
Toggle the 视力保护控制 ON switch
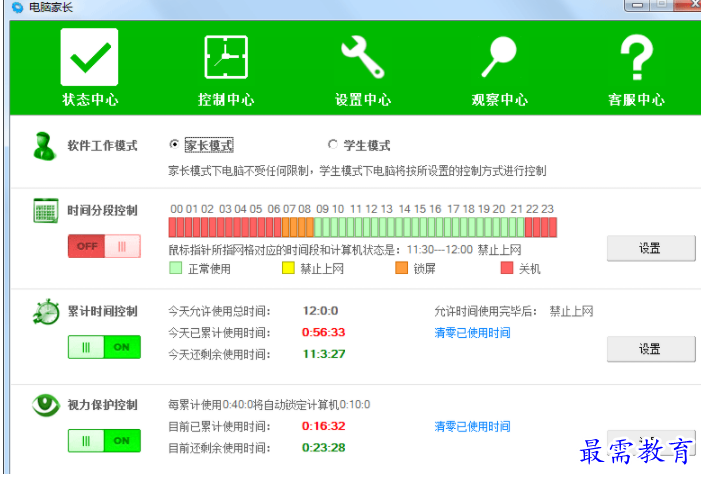pyautogui.click(x=104, y=441)
